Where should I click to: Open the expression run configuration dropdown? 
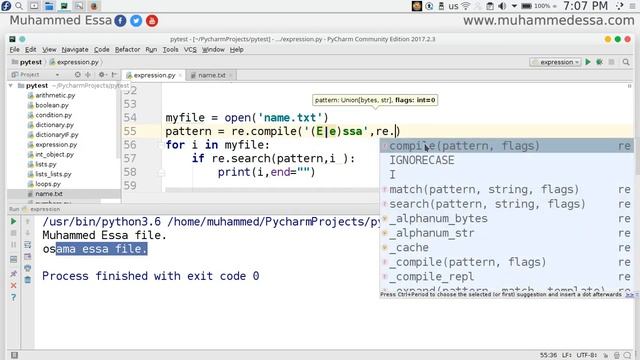pos(556,62)
